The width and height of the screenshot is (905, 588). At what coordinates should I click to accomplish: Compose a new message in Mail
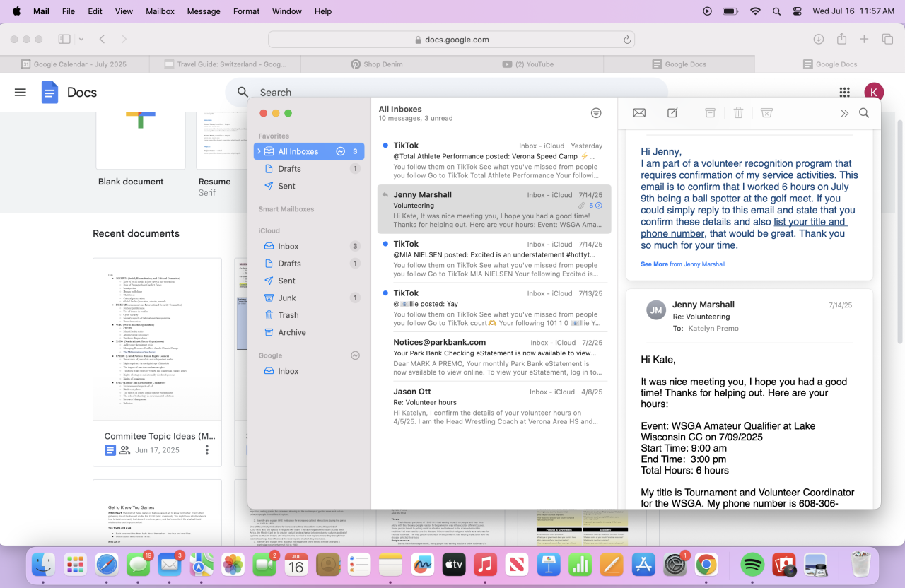(x=672, y=113)
